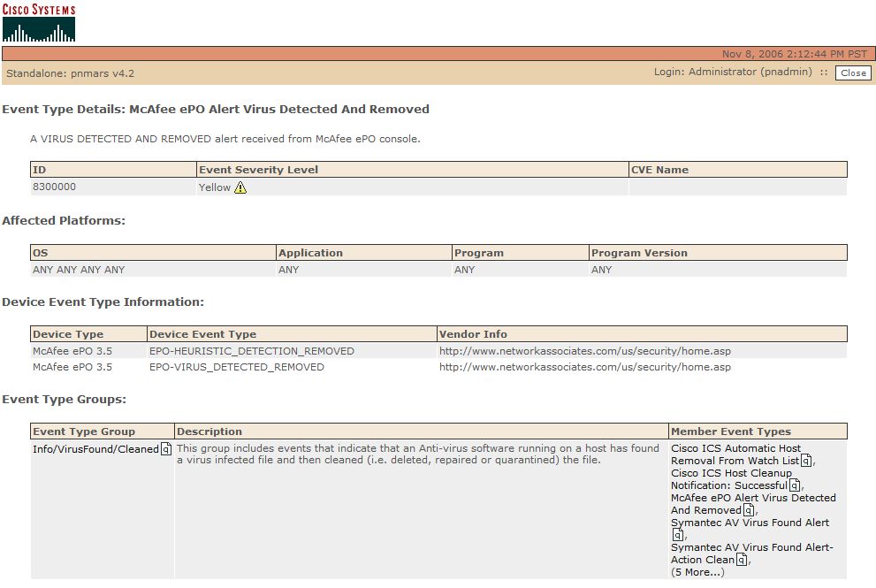
Task: Open details icon under Symantec AV Virus Found Alert
Action: [678, 535]
